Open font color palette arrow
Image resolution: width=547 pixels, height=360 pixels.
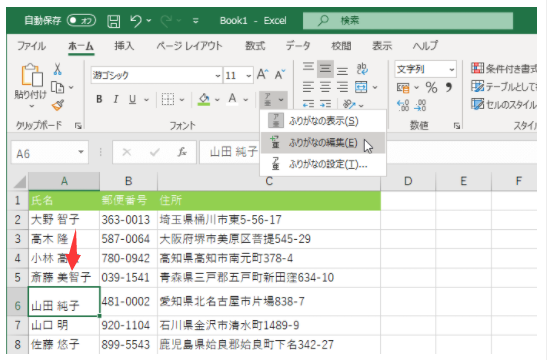pyautogui.click(x=246, y=100)
